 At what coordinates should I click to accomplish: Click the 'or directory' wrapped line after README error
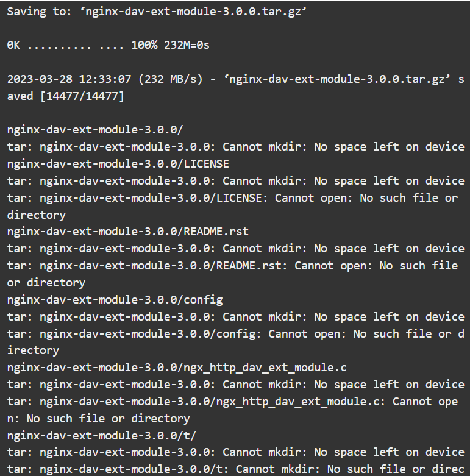tap(46, 283)
